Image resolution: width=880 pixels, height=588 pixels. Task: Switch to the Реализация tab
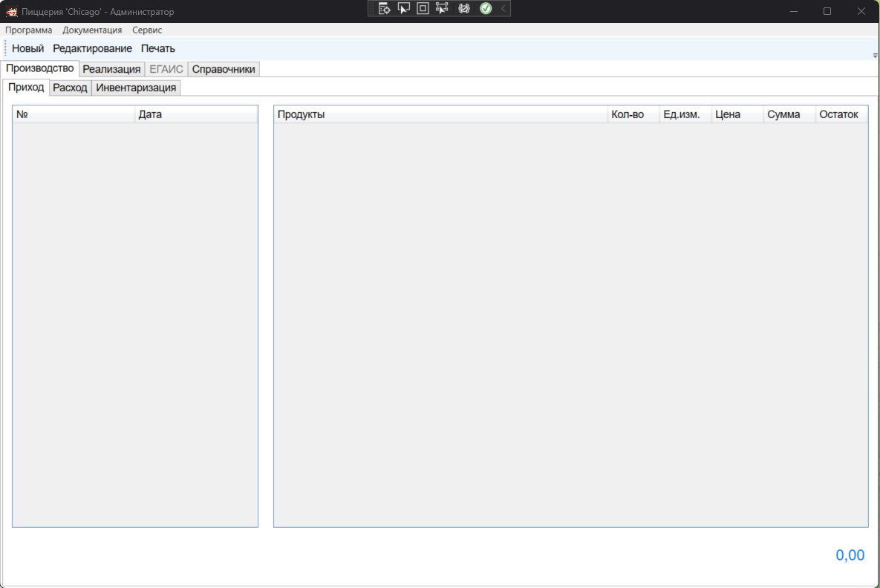point(111,69)
